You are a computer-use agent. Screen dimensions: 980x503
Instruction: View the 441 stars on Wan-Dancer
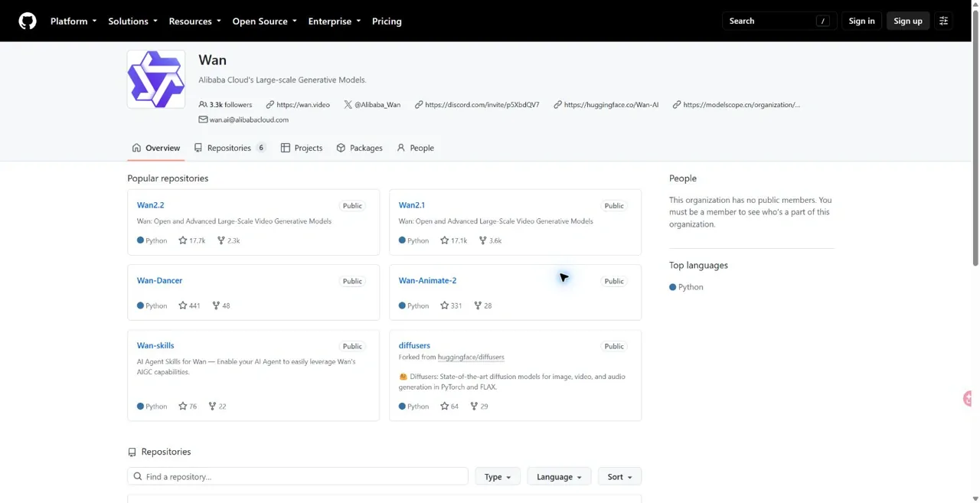pos(189,305)
